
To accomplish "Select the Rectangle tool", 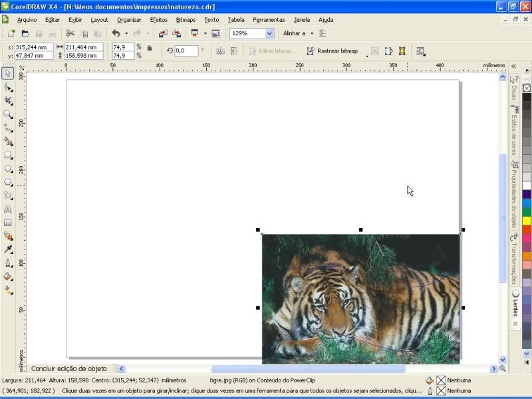I will click(8, 155).
